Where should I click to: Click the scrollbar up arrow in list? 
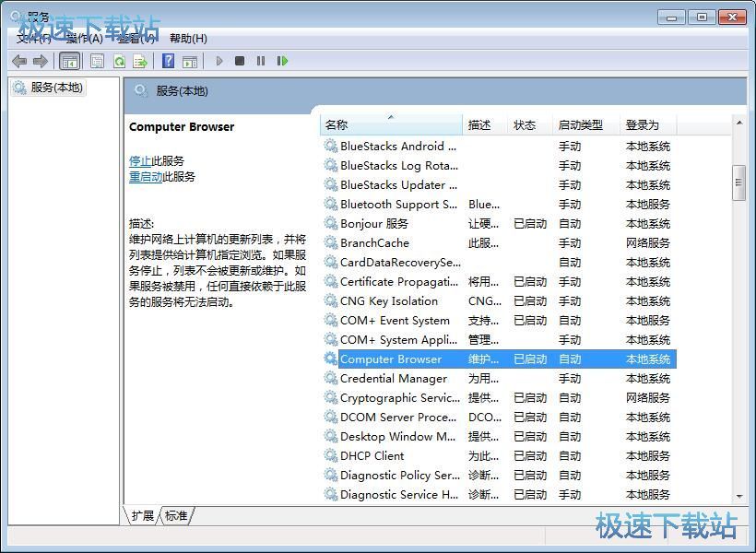(x=739, y=123)
